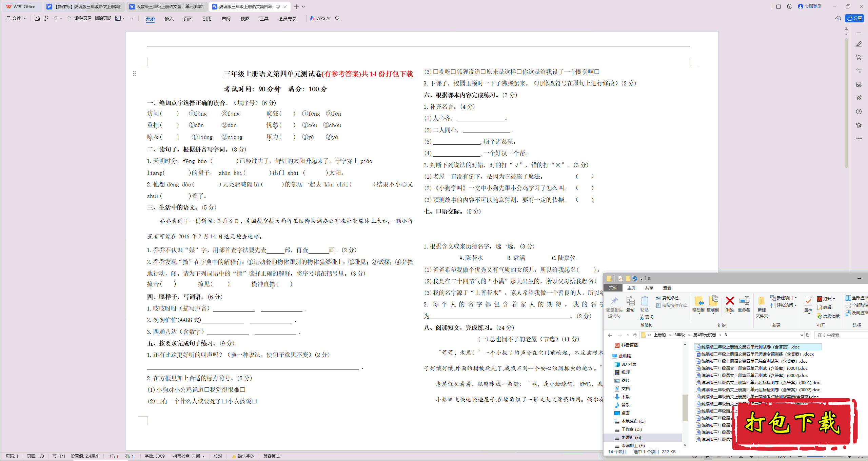Click the WPS undo arrow icon
Image resolution: width=868 pixels, height=461 pixels.
point(55,18)
